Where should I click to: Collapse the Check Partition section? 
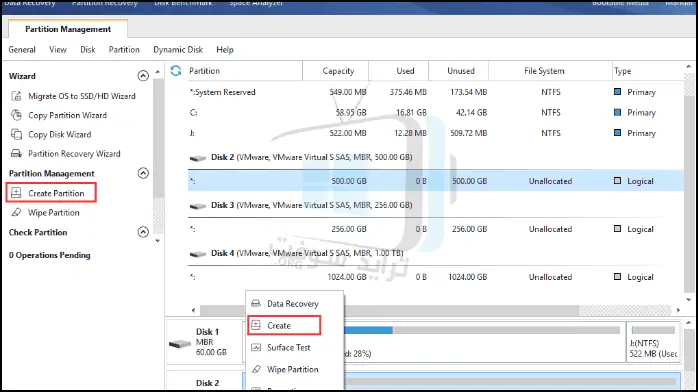click(143, 232)
